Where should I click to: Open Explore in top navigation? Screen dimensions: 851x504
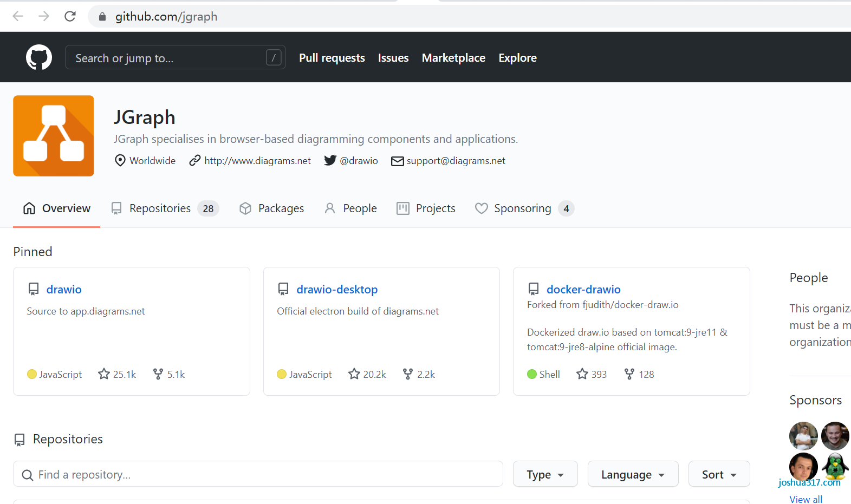(x=517, y=57)
